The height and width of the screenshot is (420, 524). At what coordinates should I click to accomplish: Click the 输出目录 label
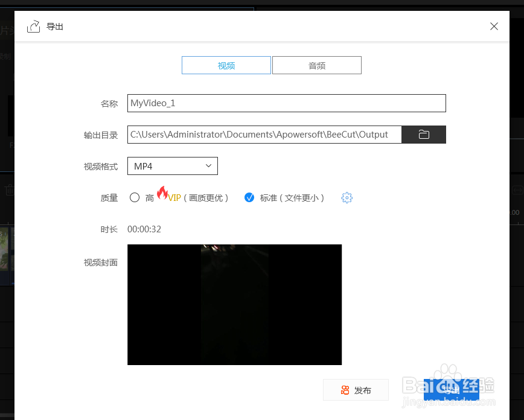click(x=101, y=135)
